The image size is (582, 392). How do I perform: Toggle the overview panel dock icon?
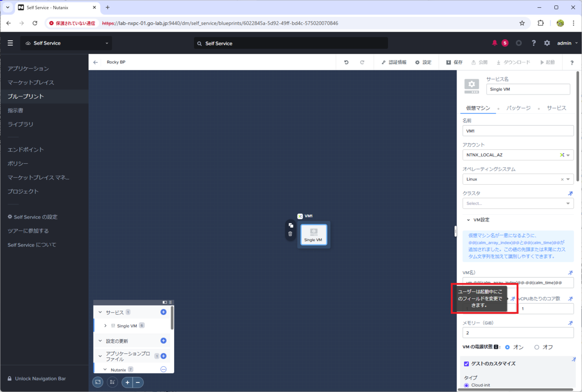[x=165, y=302]
